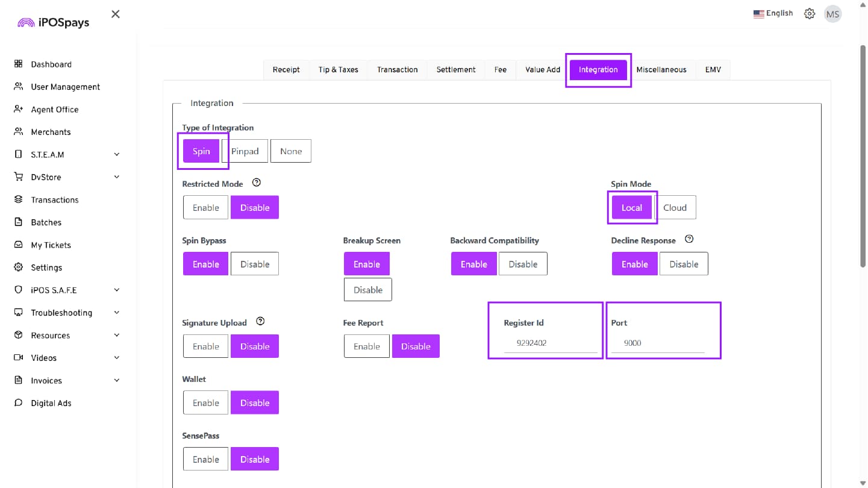Click the DvStore shopping cart icon
The height and width of the screenshot is (488, 868).
18,177
